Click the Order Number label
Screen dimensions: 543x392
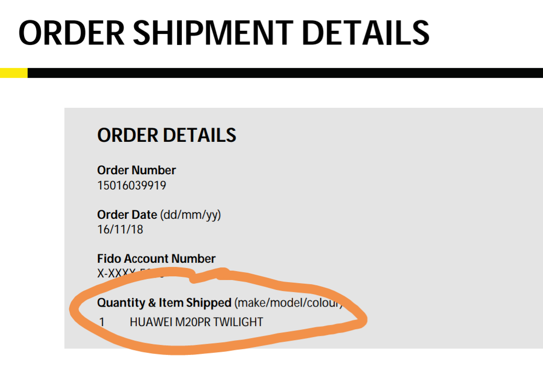point(136,170)
